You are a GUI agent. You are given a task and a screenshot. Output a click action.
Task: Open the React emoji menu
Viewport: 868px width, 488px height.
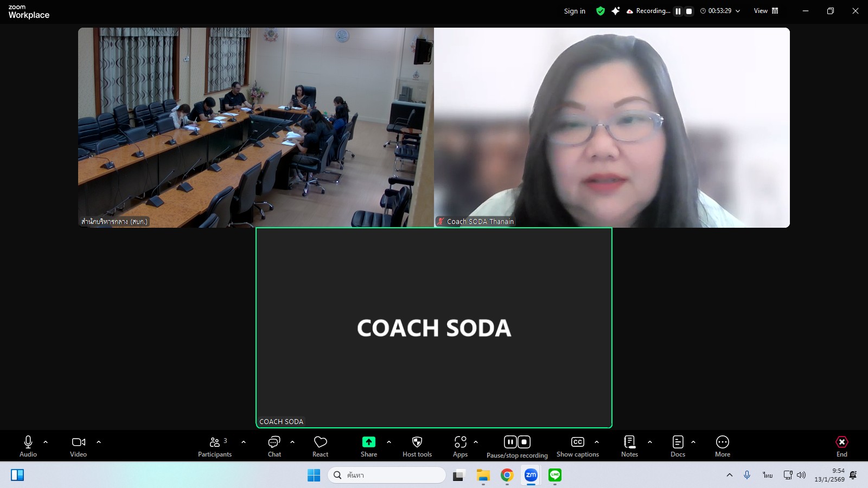click(x=320, y=446)
